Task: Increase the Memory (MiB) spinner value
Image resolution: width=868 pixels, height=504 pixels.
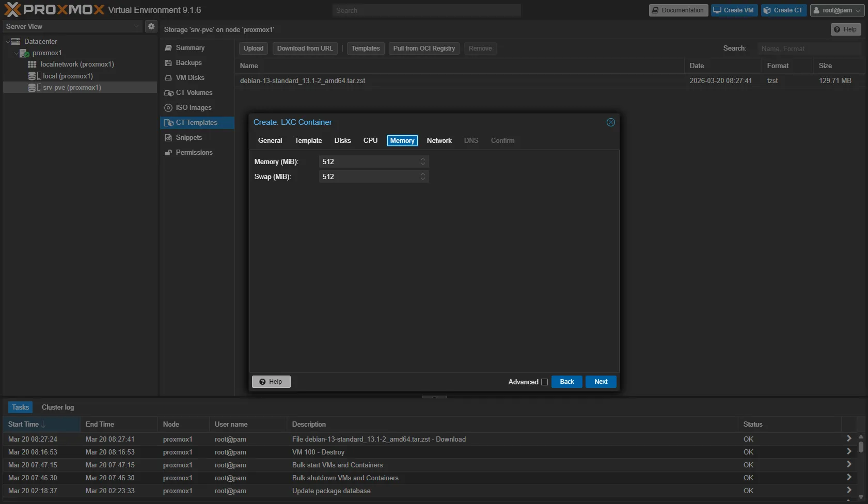Action: pyautogui.click(x=423, y=159)
